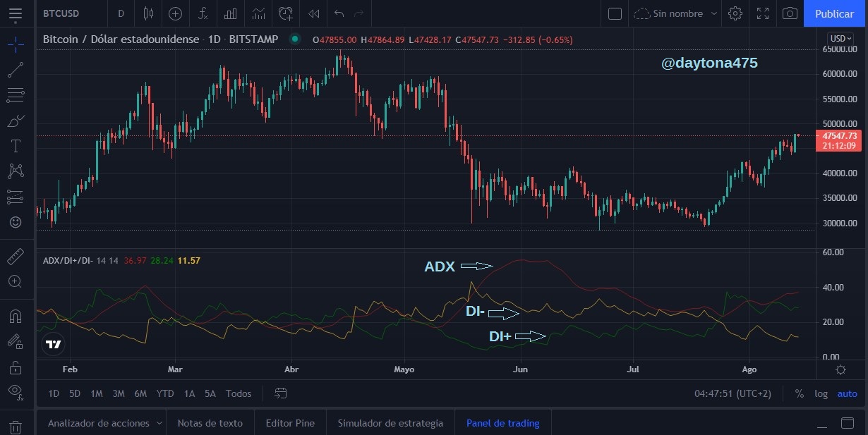Toggle lock all drawing tools

16,367
